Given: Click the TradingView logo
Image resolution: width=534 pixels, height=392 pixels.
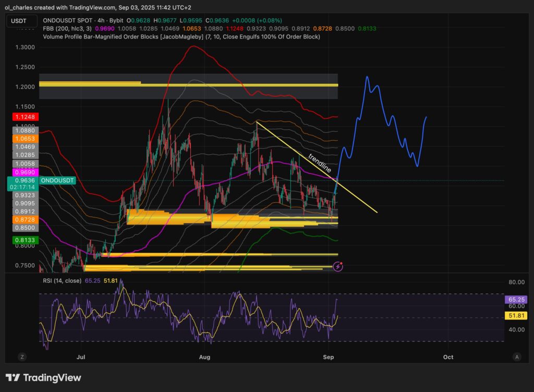Looking at the screenshot, I should tap(43, 377).
